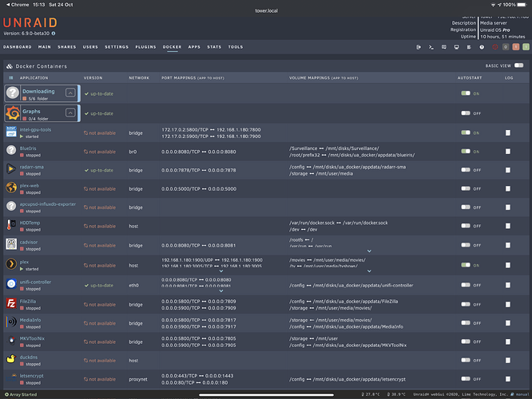Switch to the Main tab

tap(45, 47)
